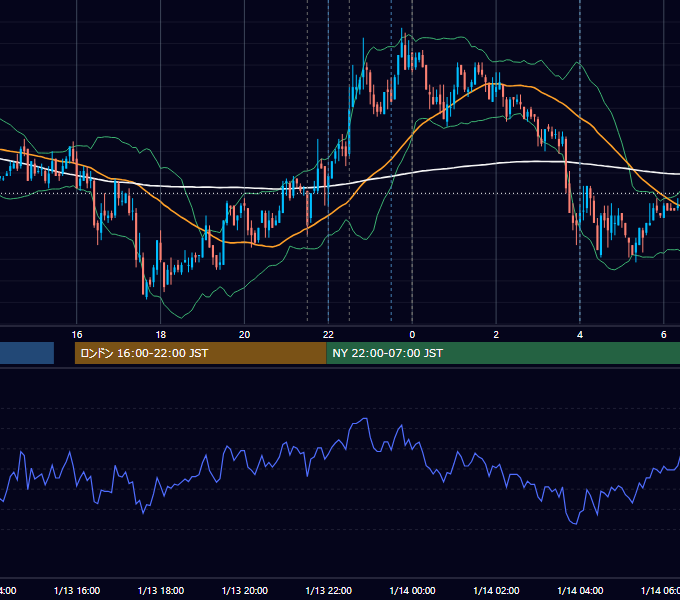This screenshot has height=600, width=680.
Task: Click the ロンドン 16:00-22:00 JST session bar
Action: tap(200, 353)
